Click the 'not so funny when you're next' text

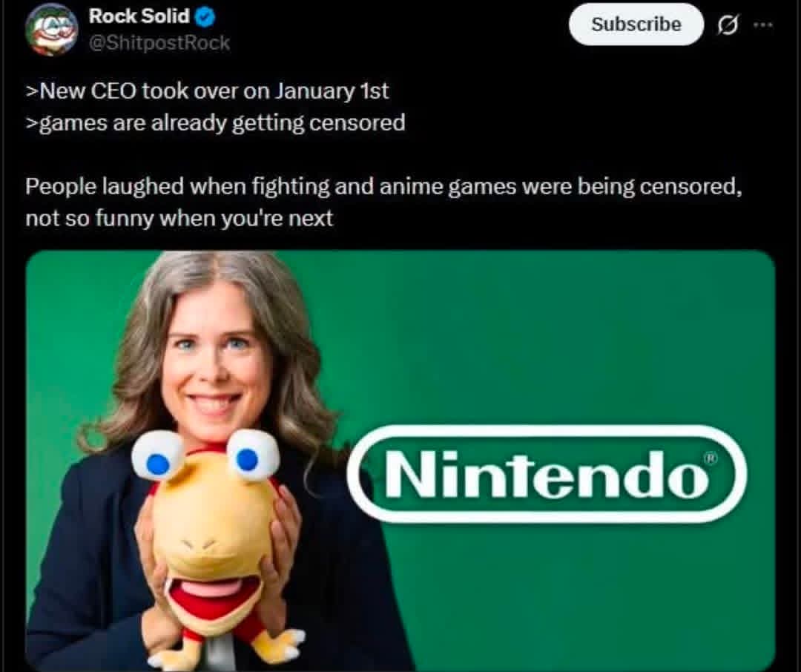(179, 218)
